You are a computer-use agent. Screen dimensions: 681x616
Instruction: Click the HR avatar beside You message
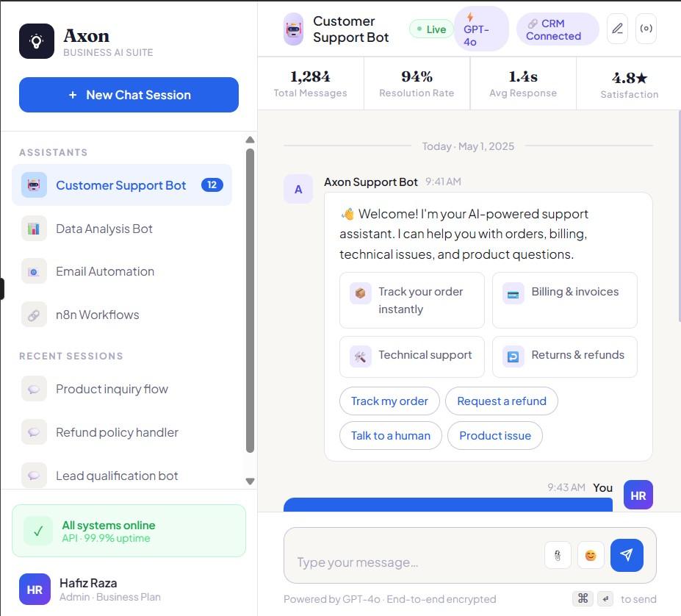(638, 495)
